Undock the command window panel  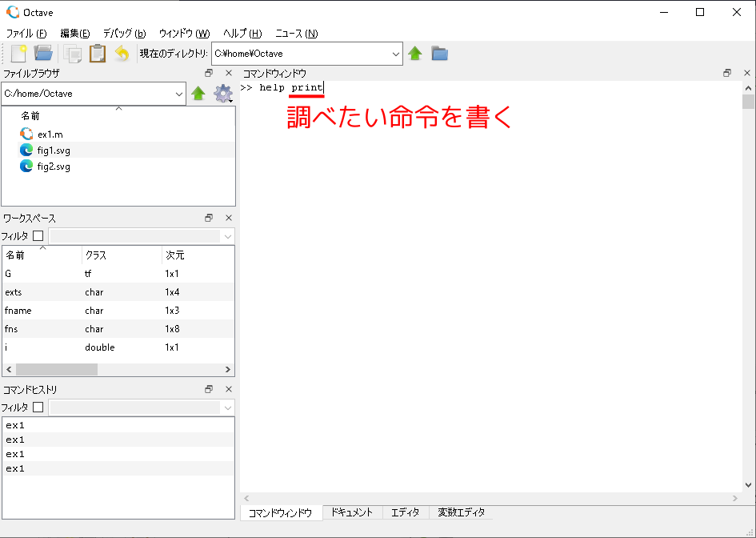[727, 73]
